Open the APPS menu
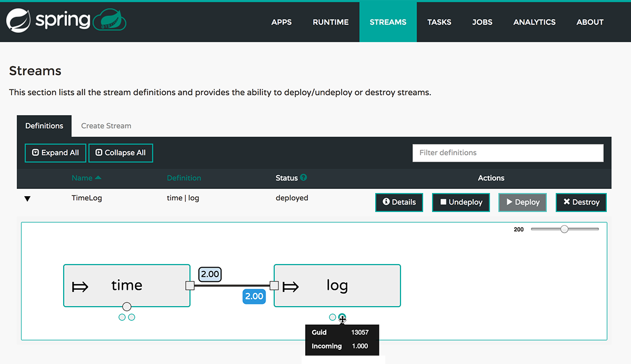 [x=282, y=22]
